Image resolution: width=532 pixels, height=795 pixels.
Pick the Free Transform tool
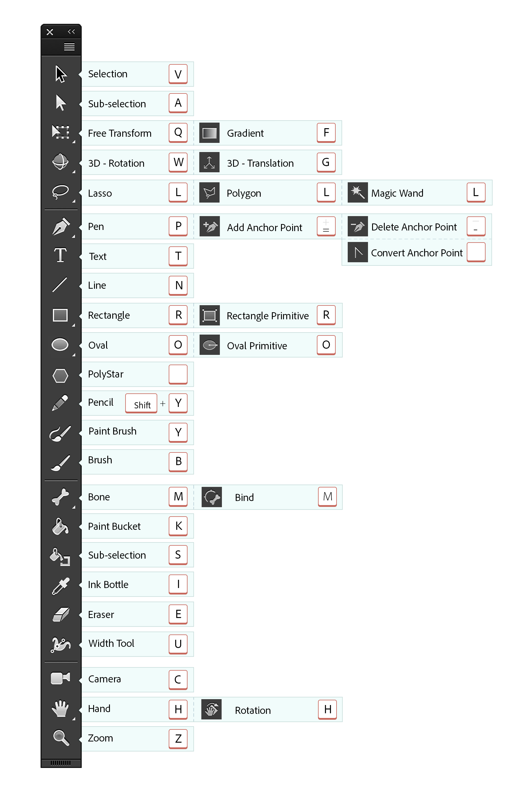point(61,132)
